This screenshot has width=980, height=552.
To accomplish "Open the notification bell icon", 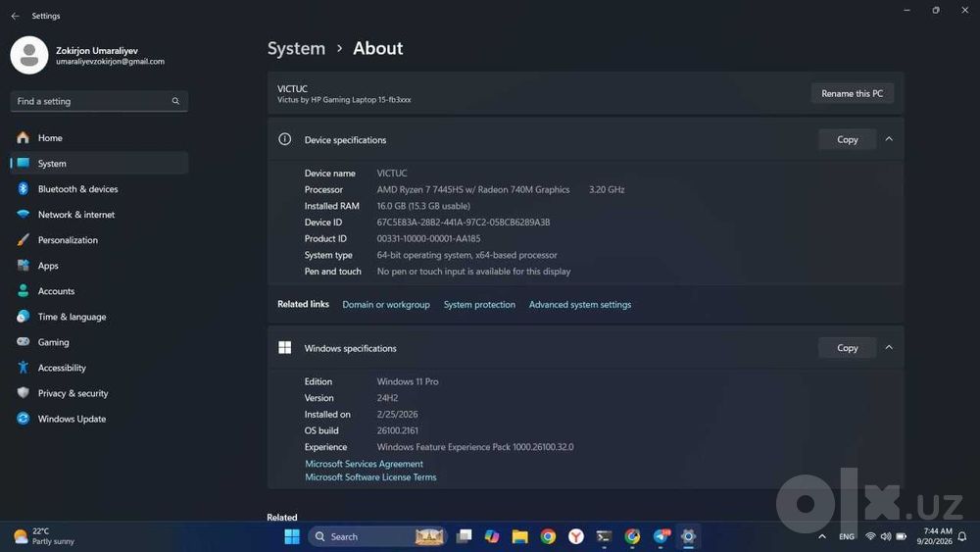I will click(x=962, y=536).
